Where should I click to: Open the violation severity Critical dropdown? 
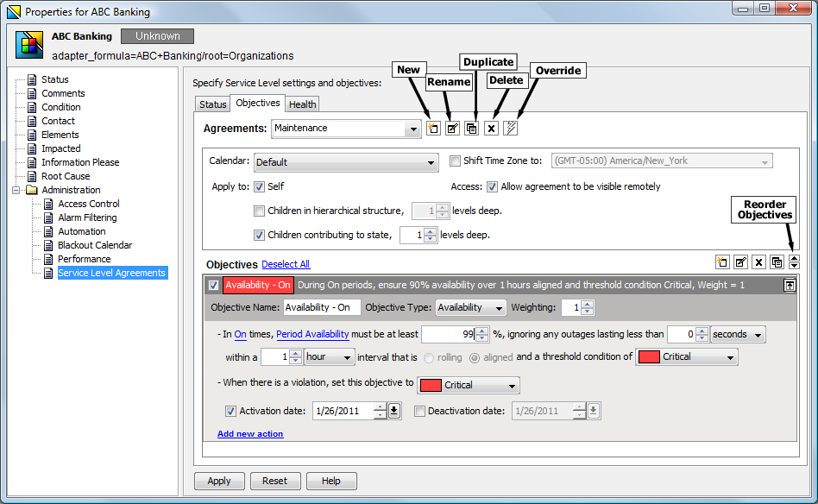point(469,385)
